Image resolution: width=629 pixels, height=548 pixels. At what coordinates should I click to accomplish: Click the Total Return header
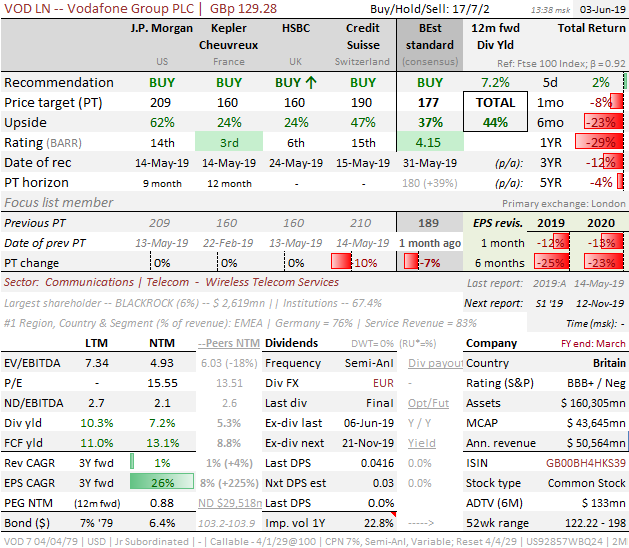point(592,28)
